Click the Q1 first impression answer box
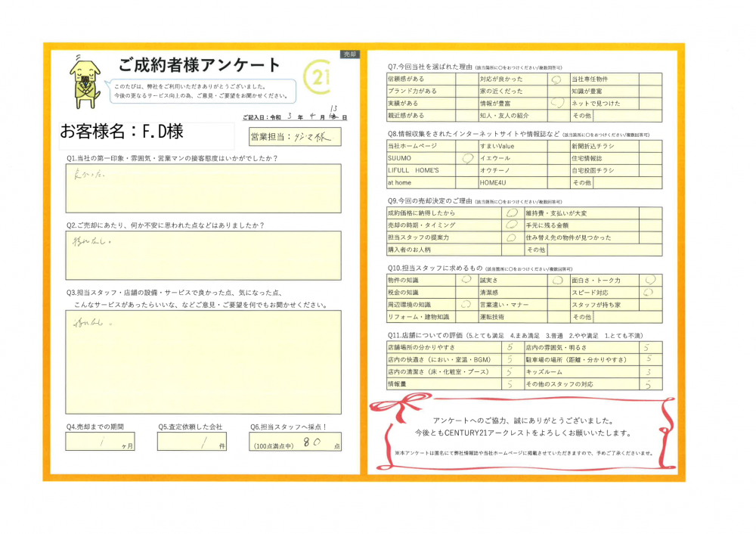The width and height of the screenshot is (756, 534). coord(203,189)
